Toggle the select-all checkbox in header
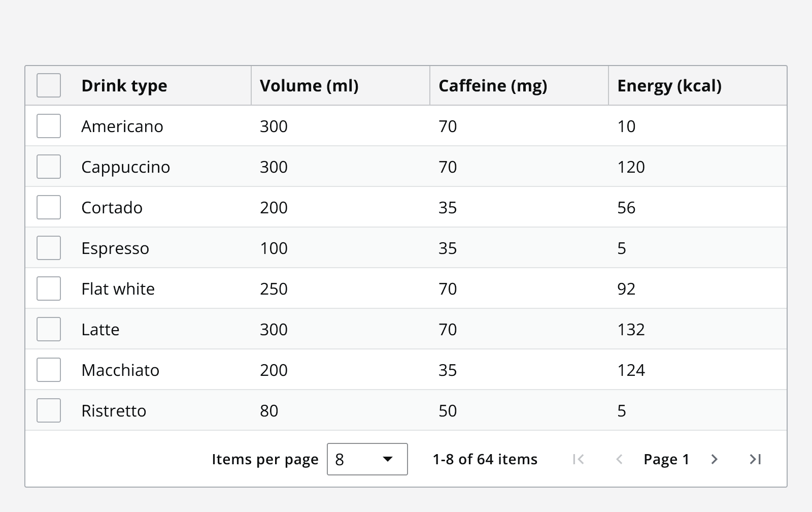 pos(49,85)
